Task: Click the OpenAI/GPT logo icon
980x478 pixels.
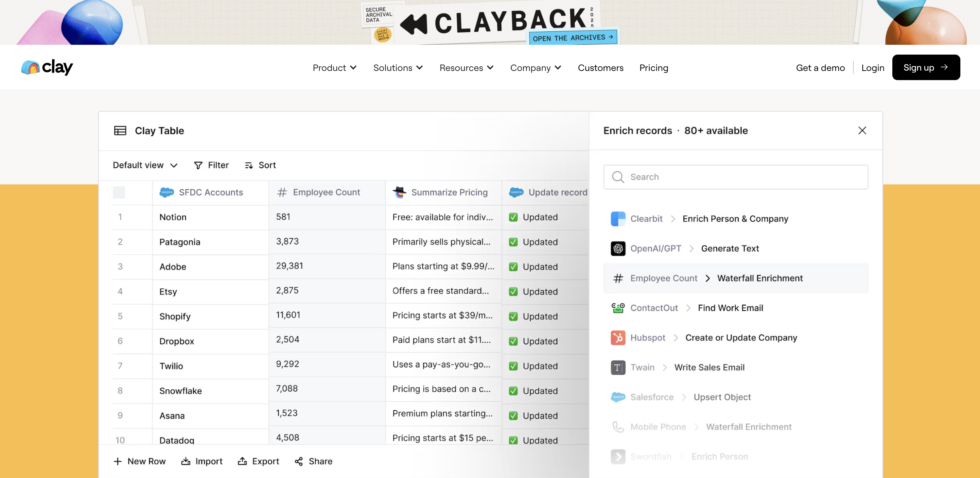Action: [x=618, y=248]
